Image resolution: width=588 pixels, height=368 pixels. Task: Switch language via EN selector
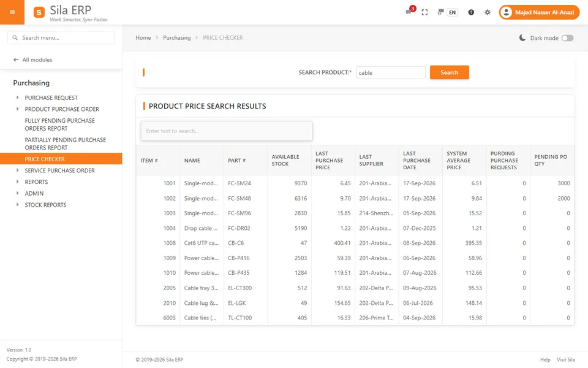pyautogui.click(x=452, y=12)
